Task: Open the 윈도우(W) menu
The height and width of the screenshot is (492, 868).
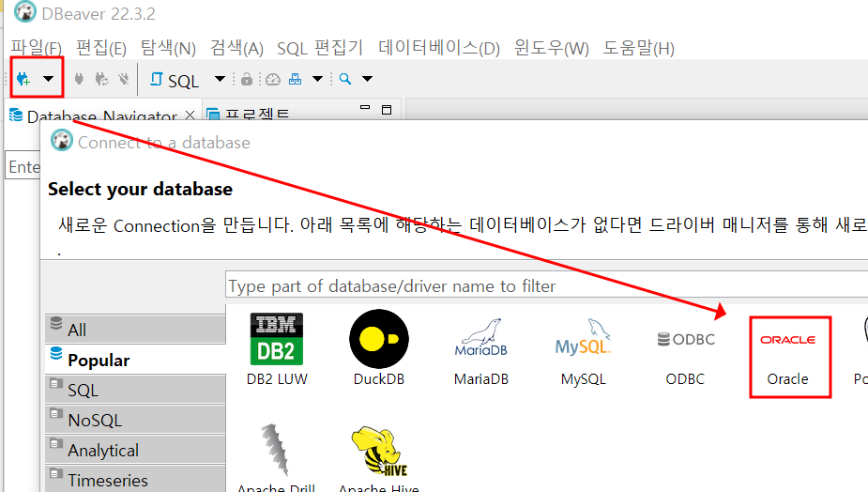Action: click(x=552, y=48)
